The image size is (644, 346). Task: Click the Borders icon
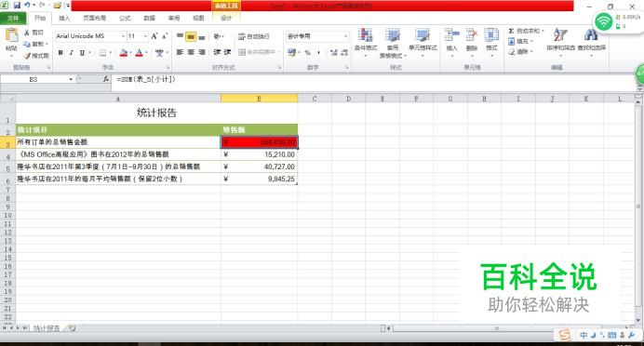pos(102,52)
